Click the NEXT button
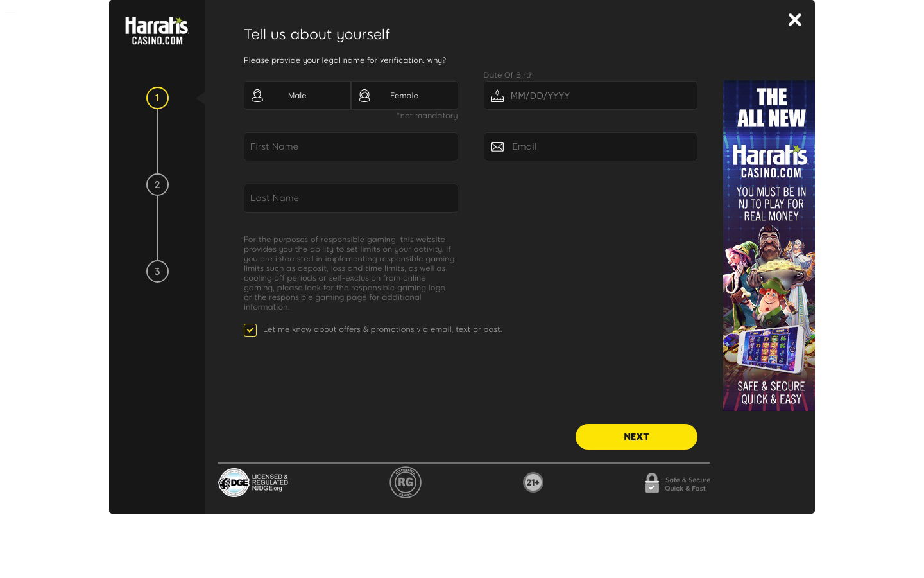The width and height of the screenshot is (924, 578). (x=637, y=437)
